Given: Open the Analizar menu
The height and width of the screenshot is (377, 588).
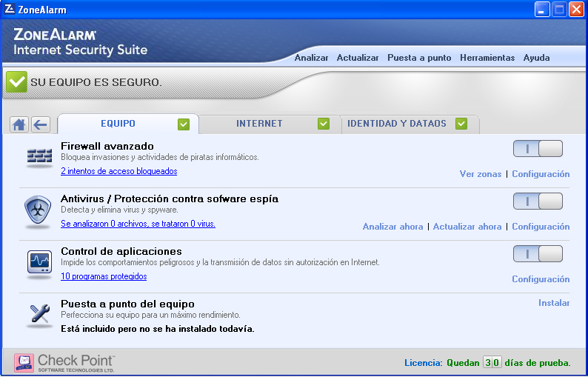Looking at the screenshot, I should tap(311, 58).
